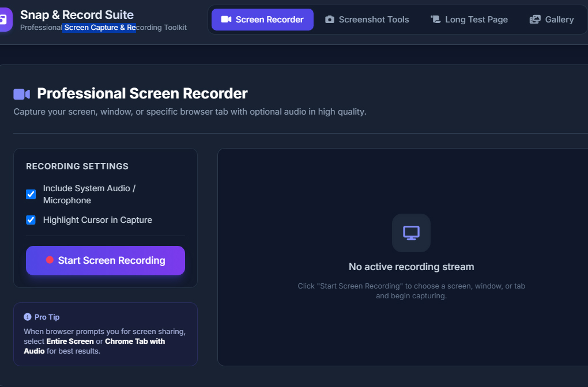This screenshot has width=588, height=387.
Task: Click the camera icon for Screenshot Tools
Action: click(330, 20)
